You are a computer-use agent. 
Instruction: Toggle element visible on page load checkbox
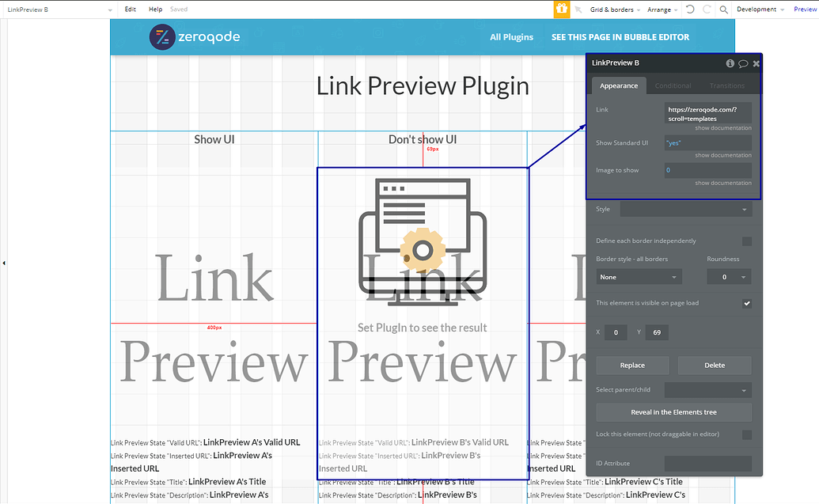[x=747, y=304]
